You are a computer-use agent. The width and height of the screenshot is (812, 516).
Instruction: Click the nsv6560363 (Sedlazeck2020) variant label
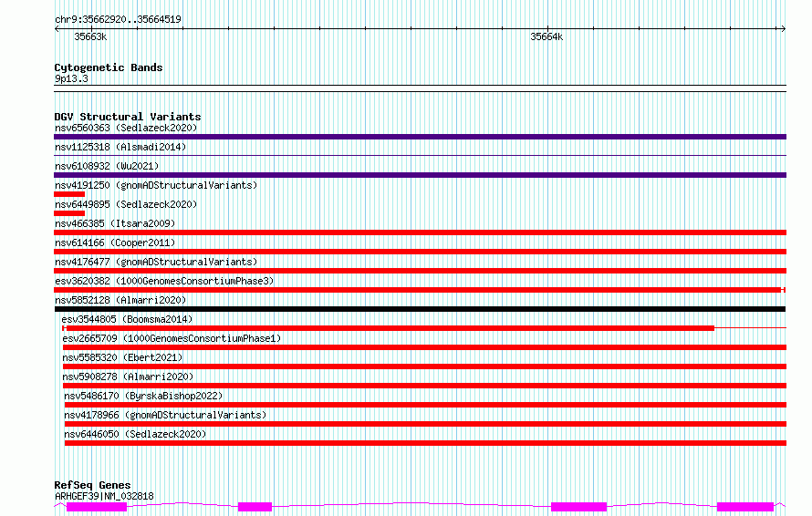tap(126, 128)
